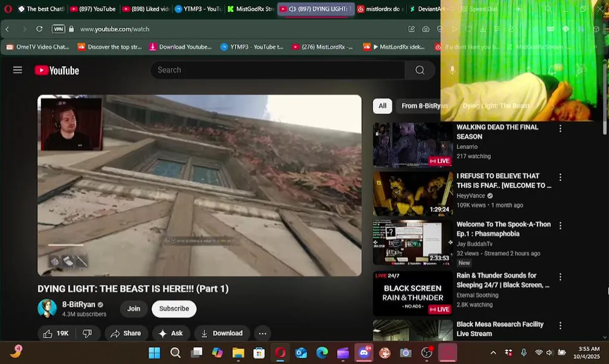
Task: Click the snapshot camera icon in address bar
Action: pyautogui.click(x=426, y=29)
